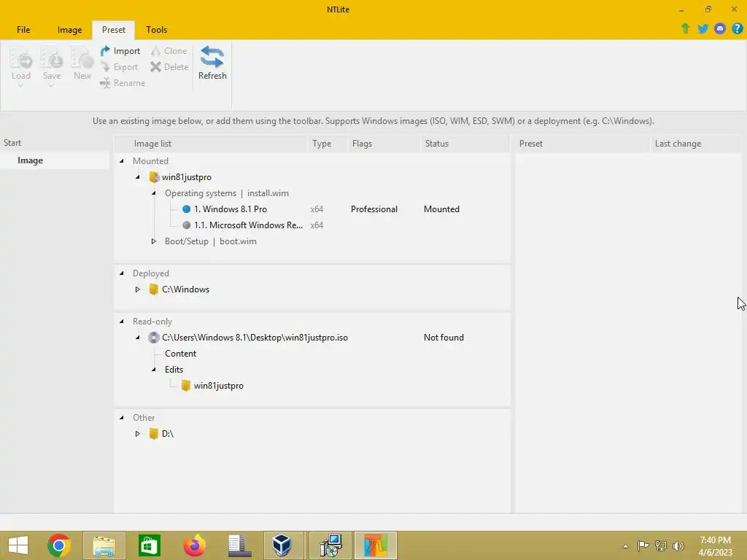Click the disc icon of win81justpro.iso

pos(153,338)
